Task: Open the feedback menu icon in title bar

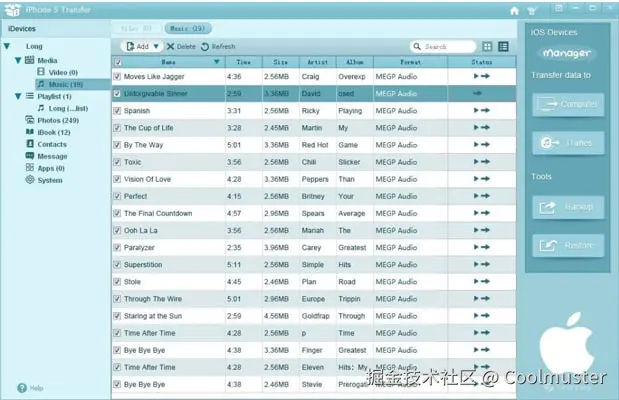Action: pos(559,8)
